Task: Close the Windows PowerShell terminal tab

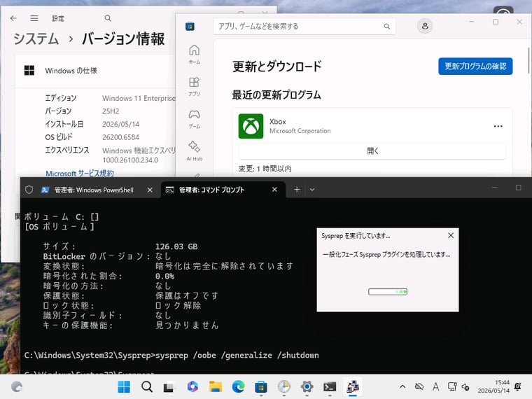Action: (150, 190)
